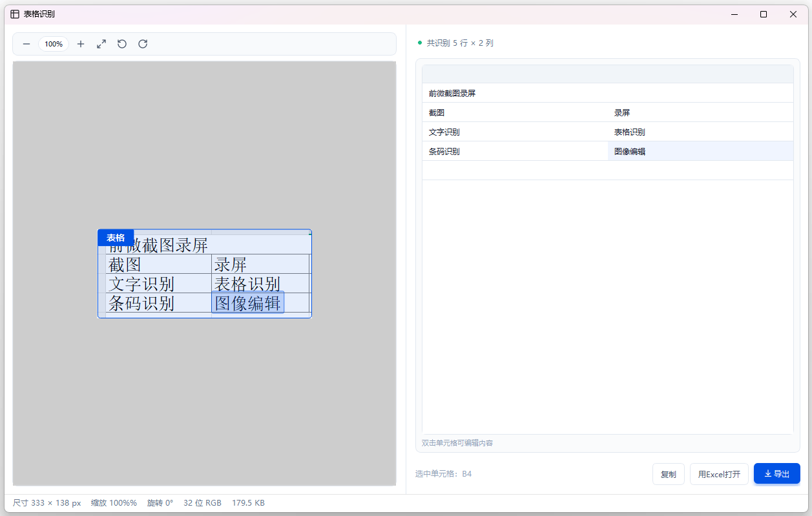Rotate image clockwise
Screen dimensions: 812x516
pyautogui.click(x=143, y=44)
